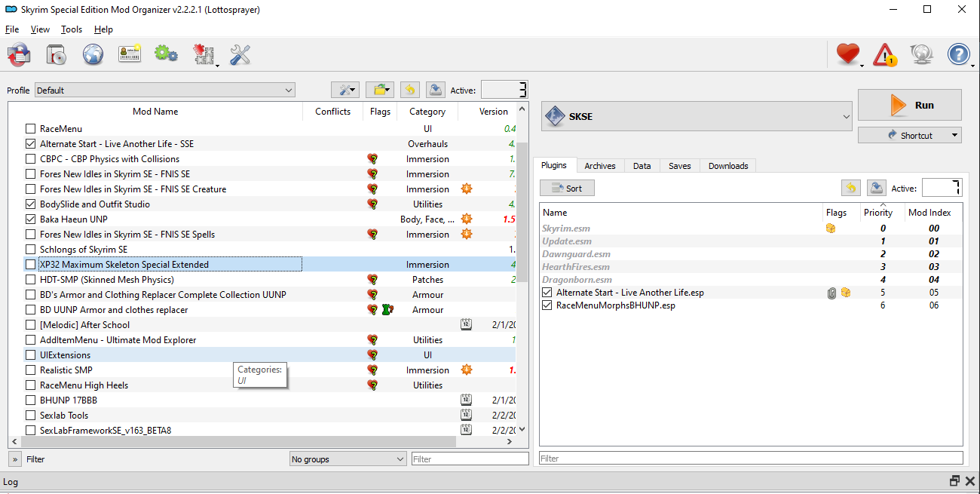Open the Help menu

(103, 29)
